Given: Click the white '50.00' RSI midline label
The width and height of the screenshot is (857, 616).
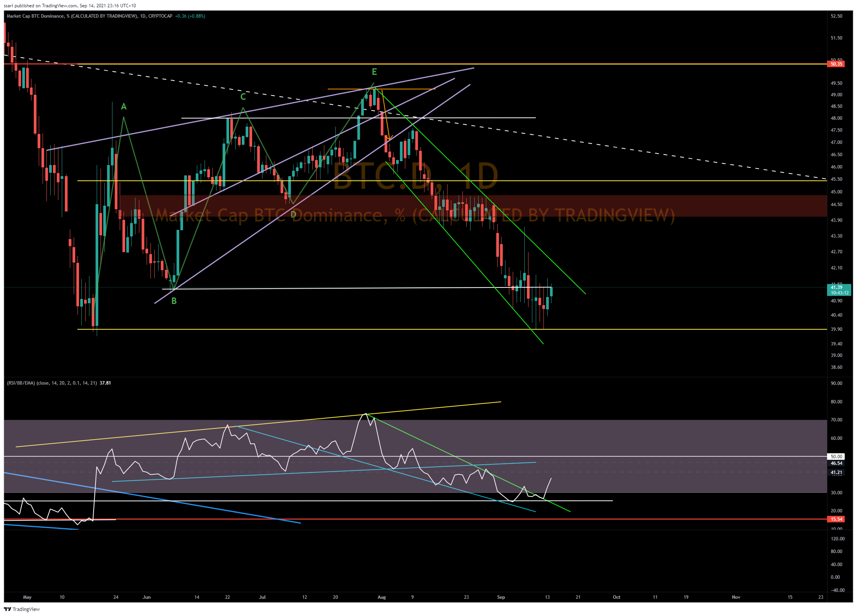Looking at the screenshot, I should point(837,457).
